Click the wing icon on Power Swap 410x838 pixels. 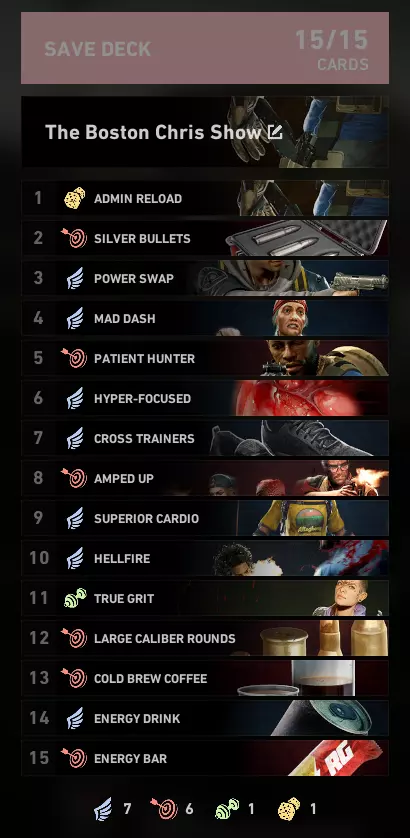click(75, 278)
